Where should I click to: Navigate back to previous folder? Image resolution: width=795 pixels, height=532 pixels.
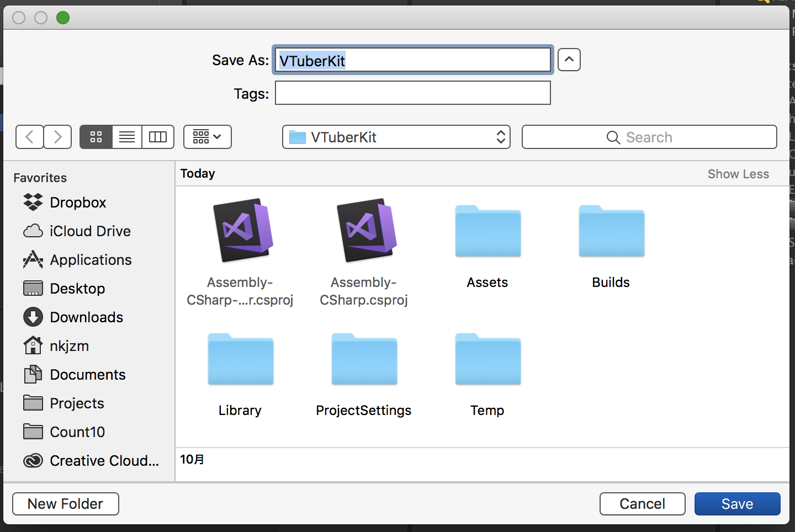click(x=30, y=137)
